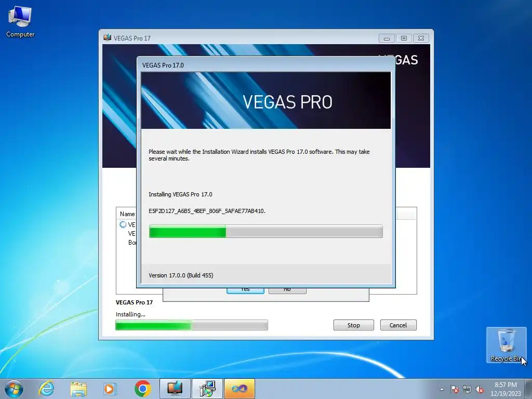
Task: Click the Show Desktop strip
Action: pos(528,389)
